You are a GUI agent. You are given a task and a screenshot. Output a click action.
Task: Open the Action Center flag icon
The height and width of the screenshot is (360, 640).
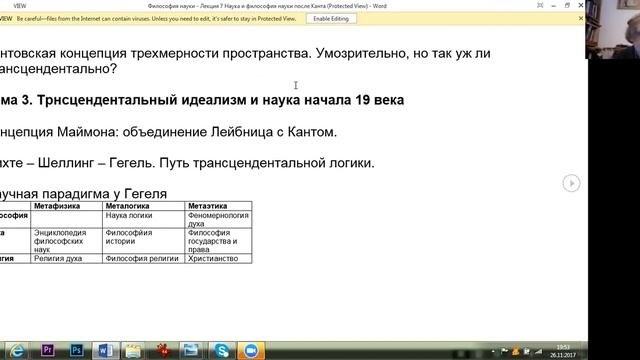coord(504,351)
